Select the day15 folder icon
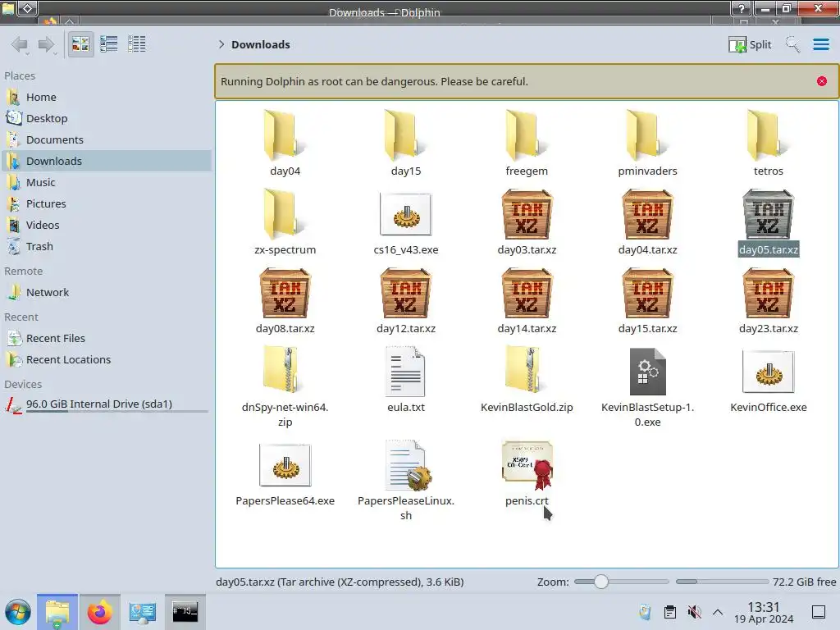 (405, 136)
